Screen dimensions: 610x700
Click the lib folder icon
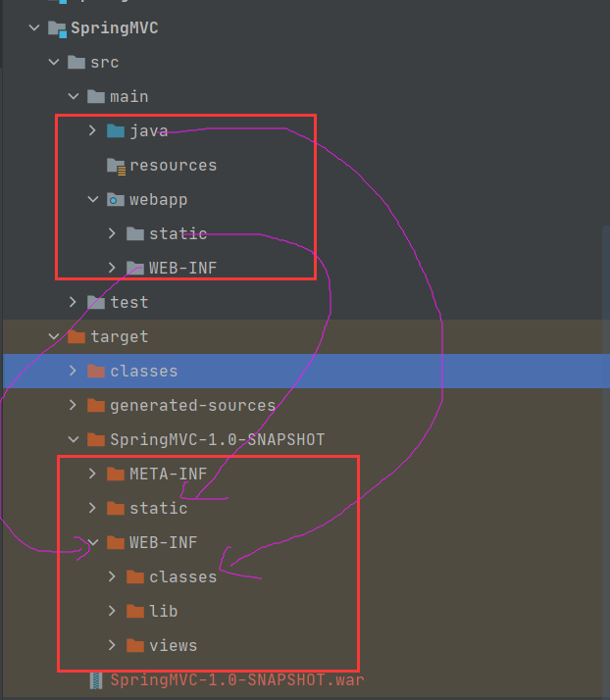point(135,611)
